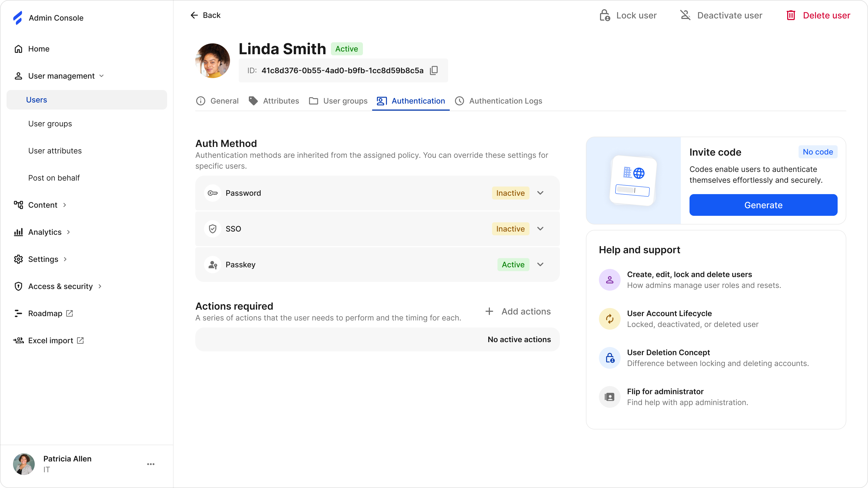
Task: Click the Excel import external link icon
Action: click(80, 341)
